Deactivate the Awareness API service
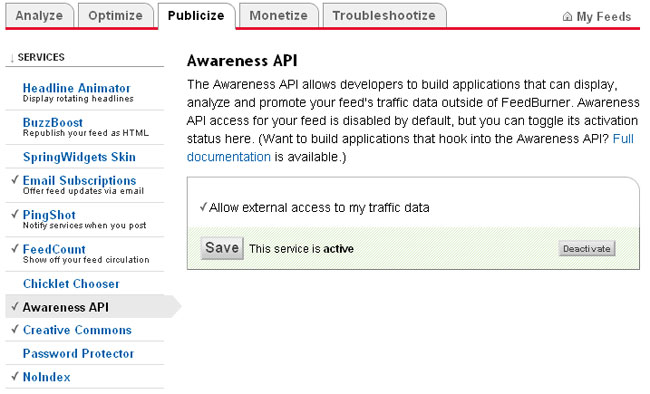 (587, 248)
